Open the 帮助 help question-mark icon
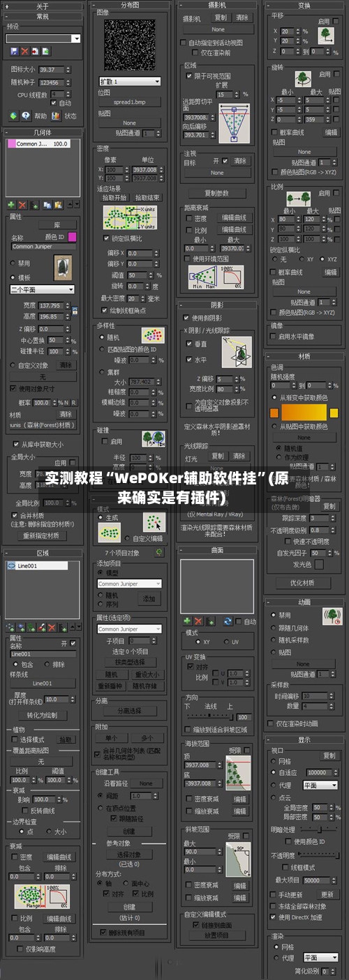The image size is (349, 980). [x=28, y=116]
